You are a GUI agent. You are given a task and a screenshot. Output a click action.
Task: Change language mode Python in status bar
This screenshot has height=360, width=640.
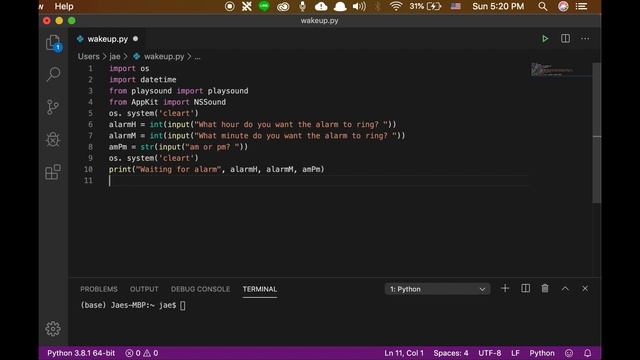coord(542,353)
